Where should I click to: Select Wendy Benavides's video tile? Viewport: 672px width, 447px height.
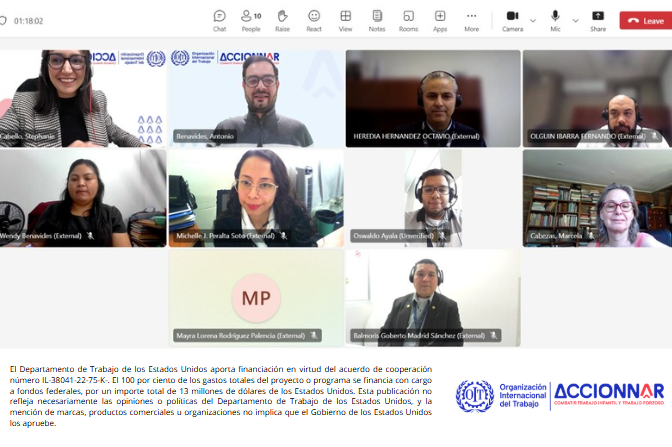pyautogui.click(x=83, y=198)
